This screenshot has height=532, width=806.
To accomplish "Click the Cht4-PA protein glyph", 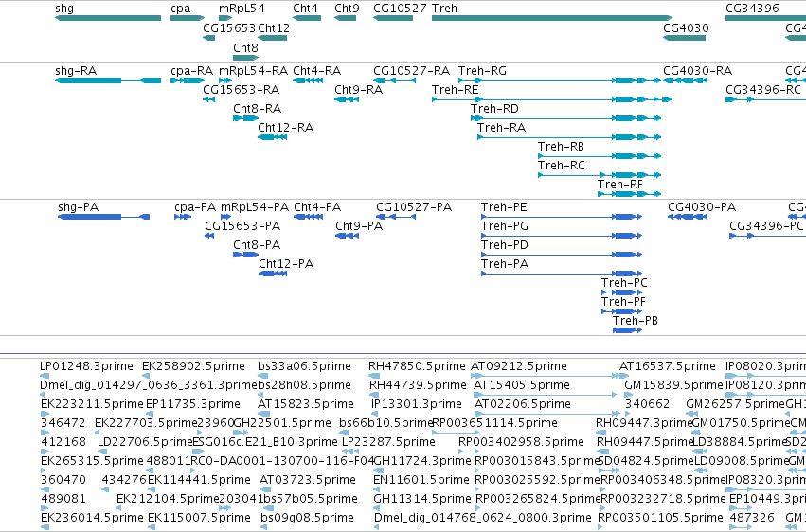I will click(309, 217).
